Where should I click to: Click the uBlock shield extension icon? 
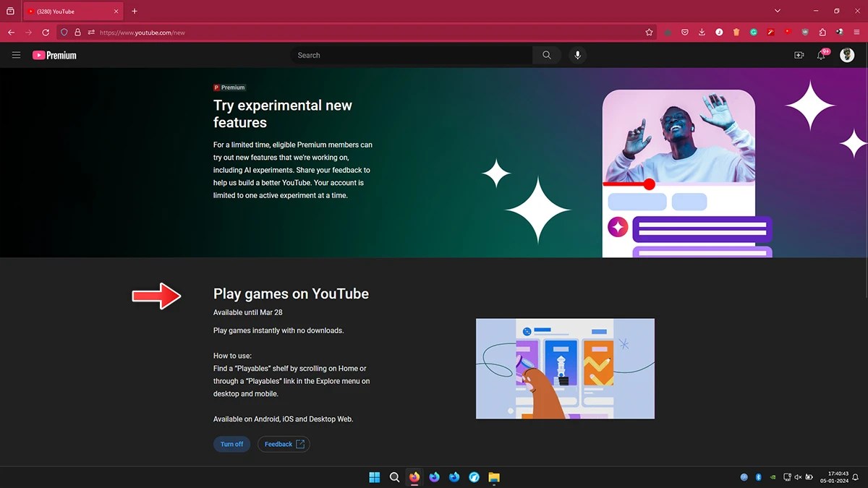point(805,33)
